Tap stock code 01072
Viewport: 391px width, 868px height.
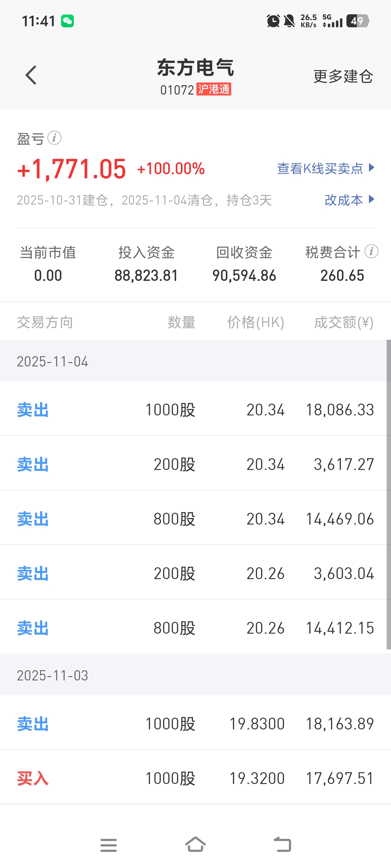(x=177, y=90)
